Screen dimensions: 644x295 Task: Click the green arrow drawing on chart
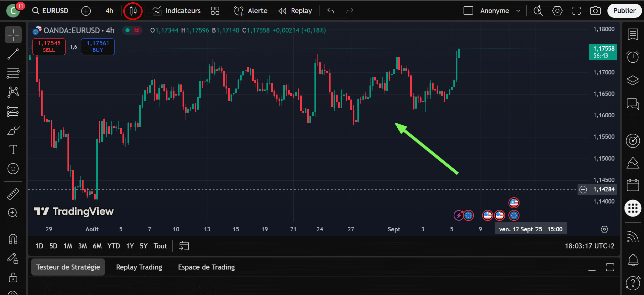coord(427,149)
